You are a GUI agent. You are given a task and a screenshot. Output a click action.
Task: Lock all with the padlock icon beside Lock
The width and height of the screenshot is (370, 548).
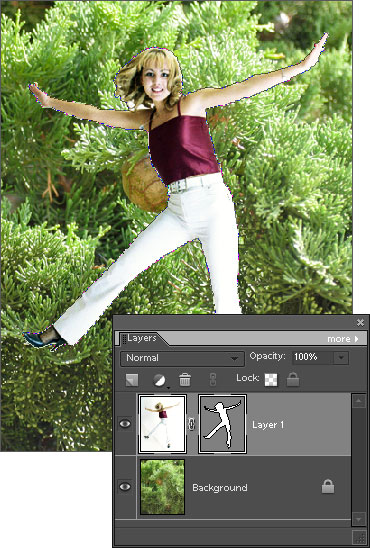pyautogui.click(x=293, y=380)
